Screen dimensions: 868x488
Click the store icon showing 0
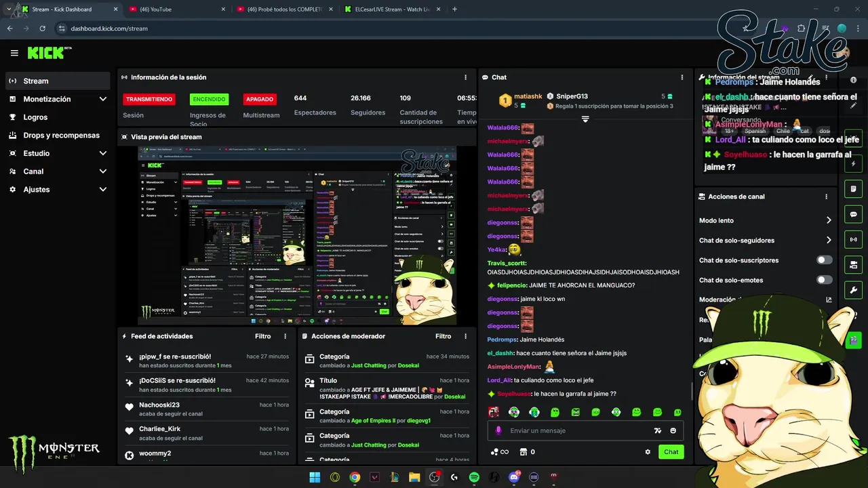tap(527, 452)
